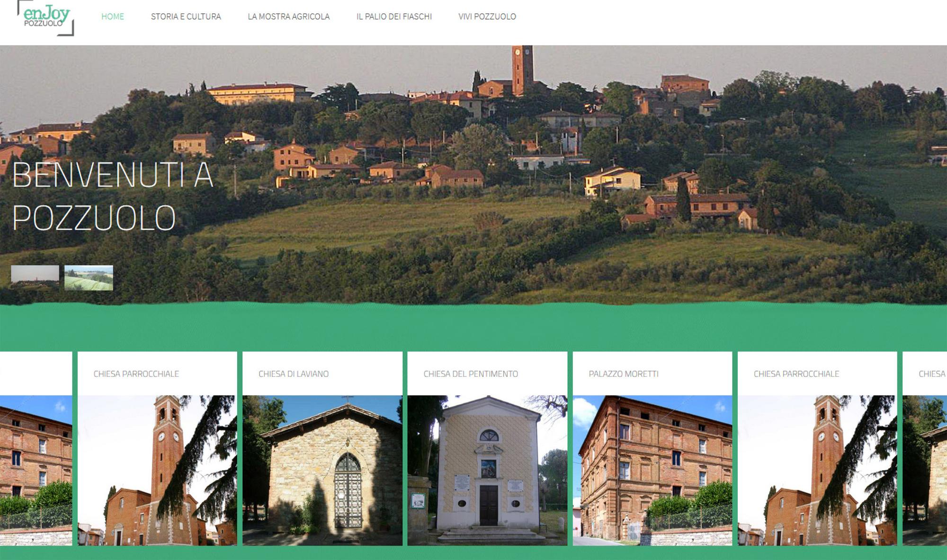Open Storia e Cultura menu
This screenshot has height=560, width=947.
tap(186, 17)
